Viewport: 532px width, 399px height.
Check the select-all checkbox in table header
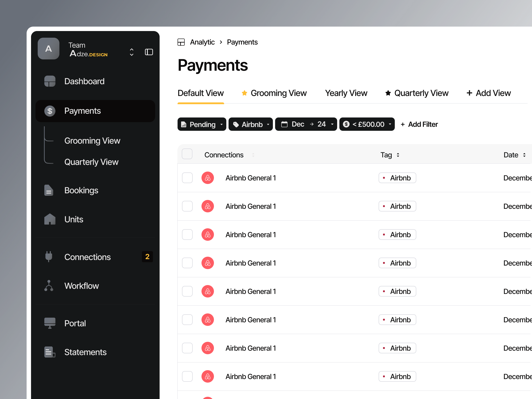[187, 154]
